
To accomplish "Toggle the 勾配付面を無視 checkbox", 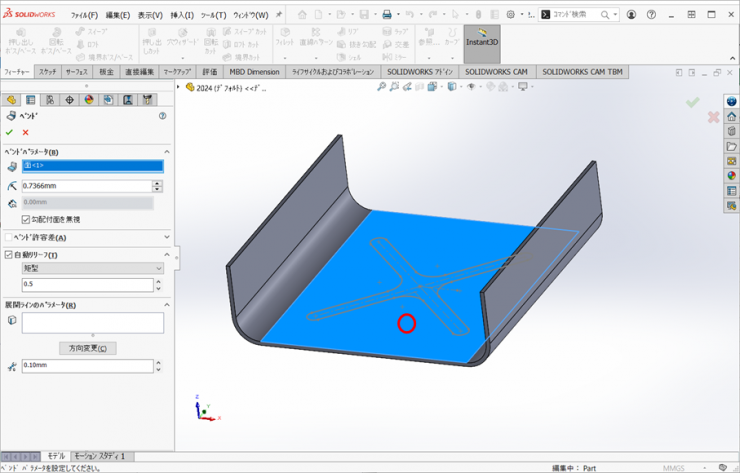I will coord(26,219).
